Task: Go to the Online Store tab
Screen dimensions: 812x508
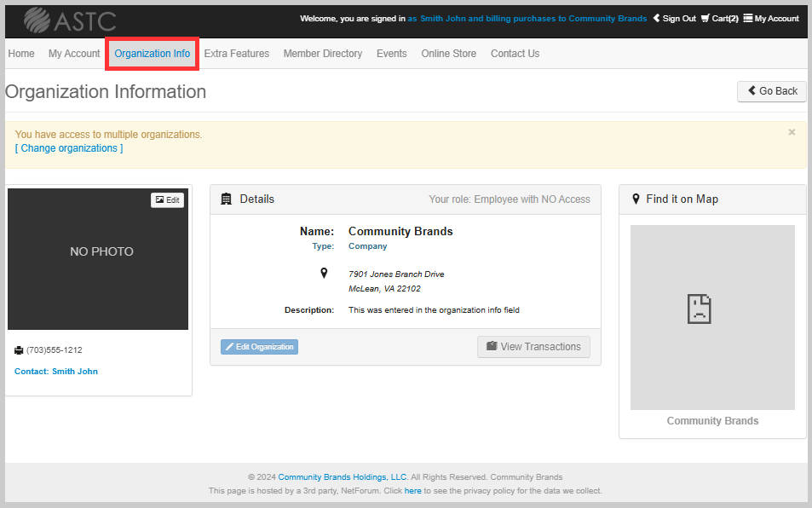Action: click(448, 54)
